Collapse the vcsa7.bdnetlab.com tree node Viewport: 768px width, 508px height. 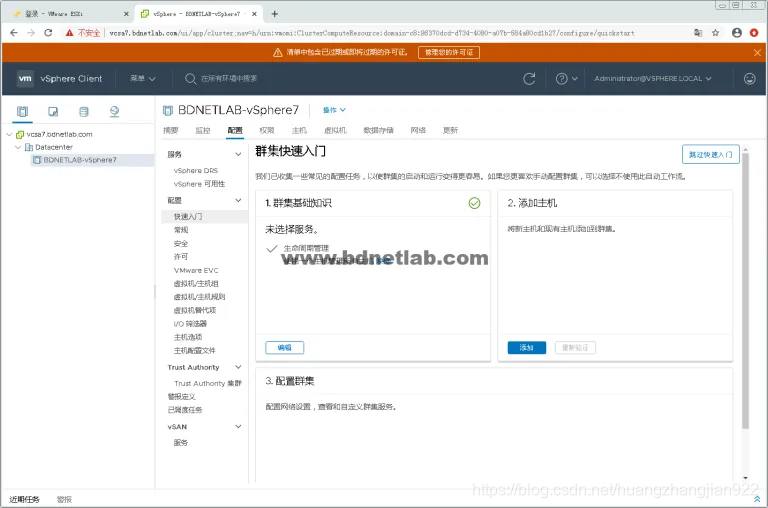(9, 134)
